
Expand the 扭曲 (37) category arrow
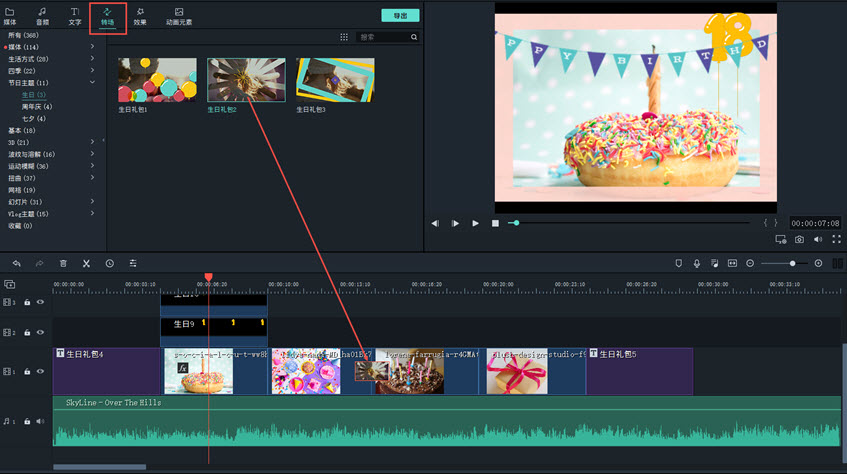pos(92,177)
